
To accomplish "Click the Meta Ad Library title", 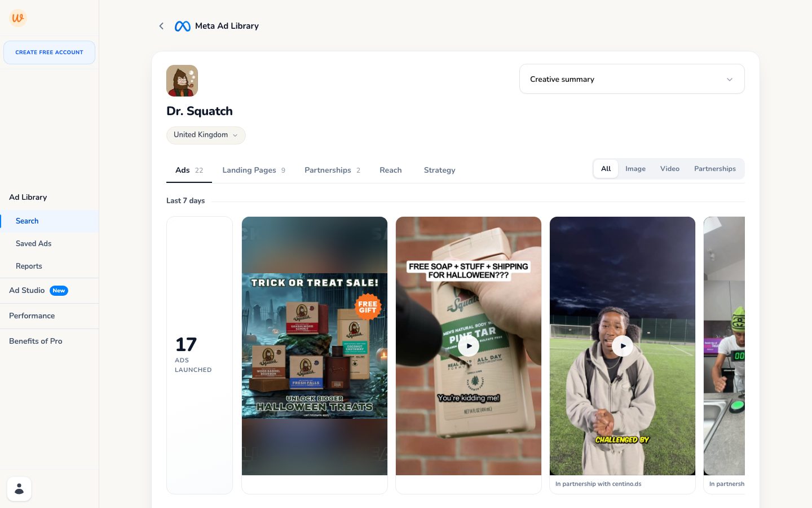I will point(227,26).
